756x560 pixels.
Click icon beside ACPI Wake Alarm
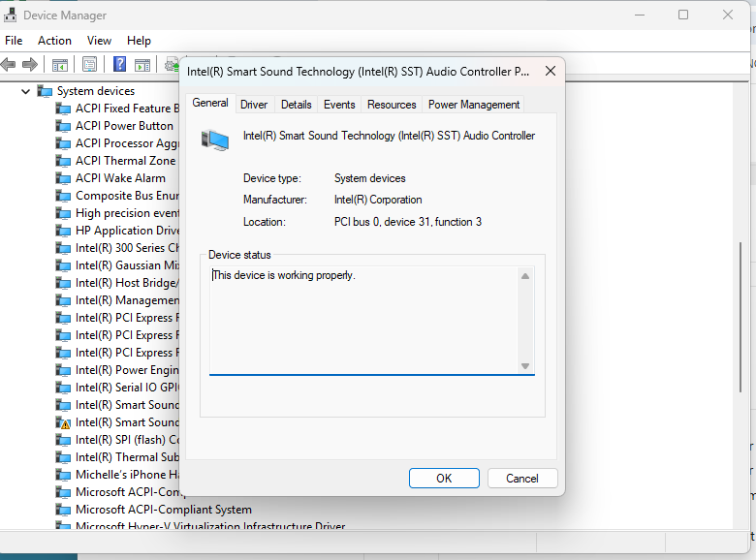(63, 179)
